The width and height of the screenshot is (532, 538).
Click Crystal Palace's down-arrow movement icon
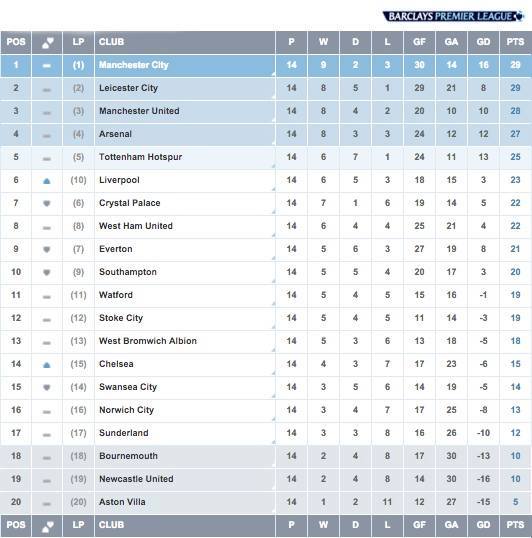coord(47,203)
